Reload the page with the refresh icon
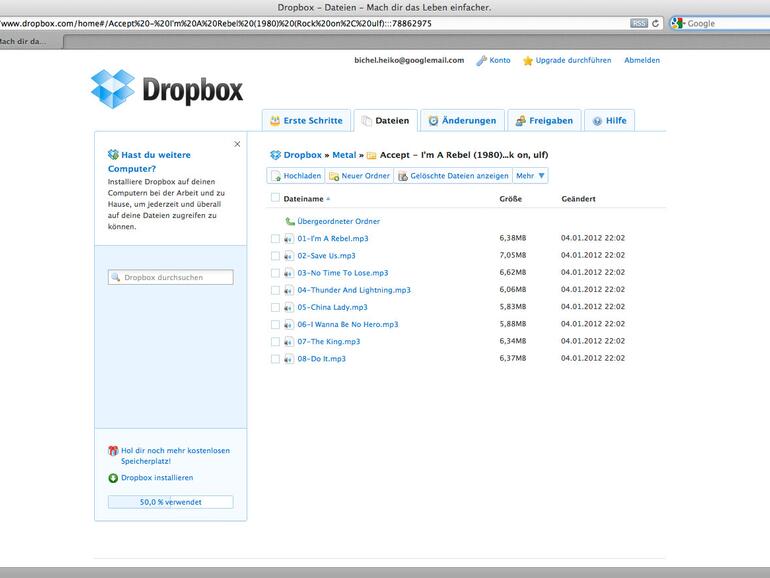 (655, 23)
